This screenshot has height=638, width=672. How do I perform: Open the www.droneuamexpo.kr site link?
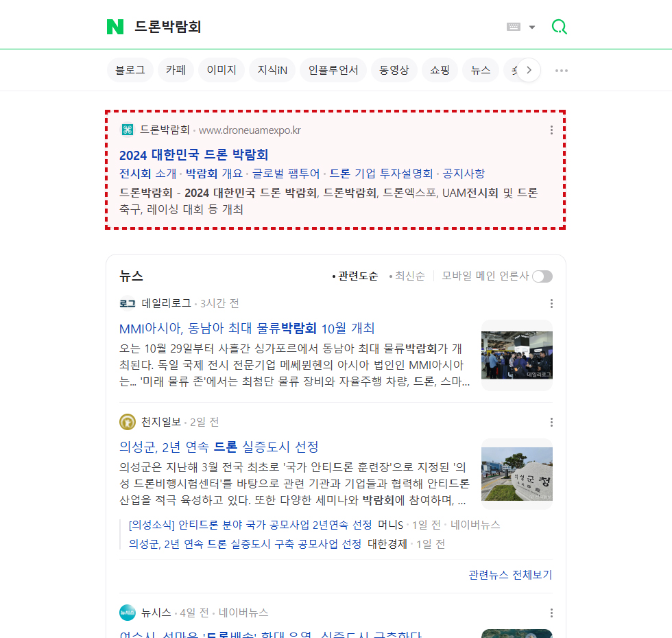click(x=250, y=130)
